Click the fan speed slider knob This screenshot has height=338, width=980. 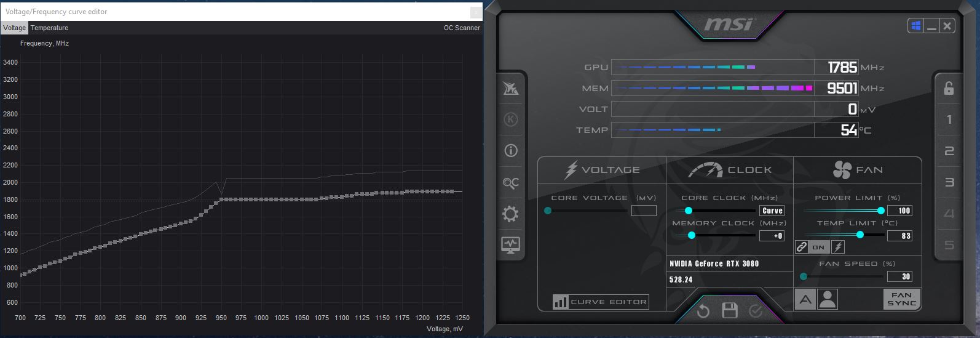pyautogui.click(x=804, y=276)
